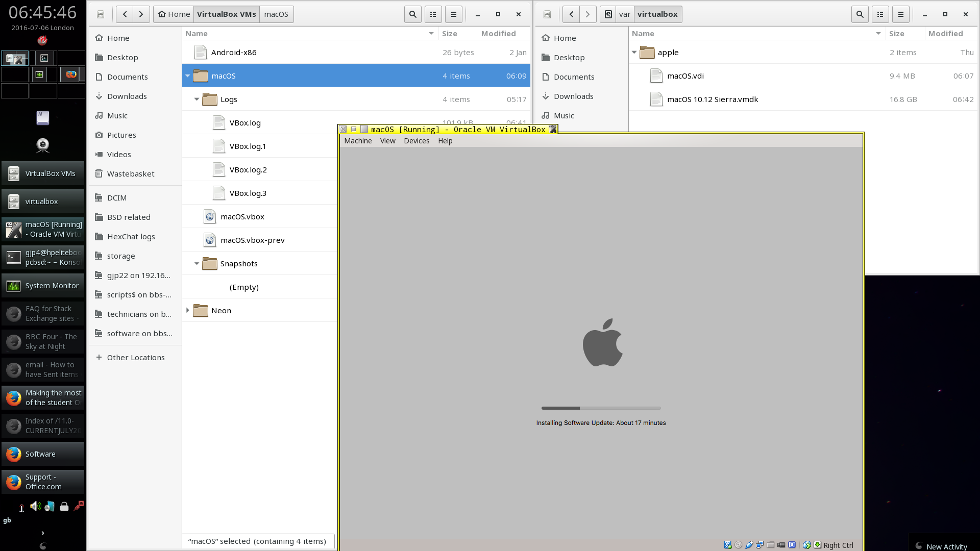The width and height of the screenshot is (980, 551).
Task: Click the red network cable tray icon
Action: 79,506
